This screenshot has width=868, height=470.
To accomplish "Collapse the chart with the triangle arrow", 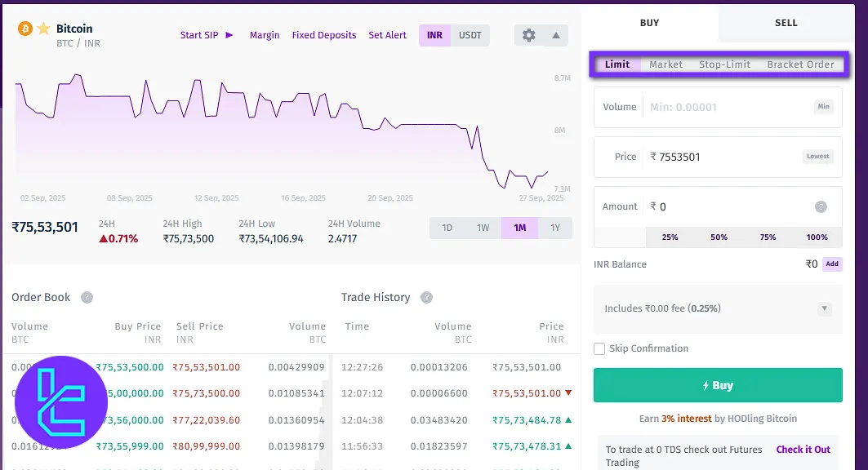I will 554,35.
